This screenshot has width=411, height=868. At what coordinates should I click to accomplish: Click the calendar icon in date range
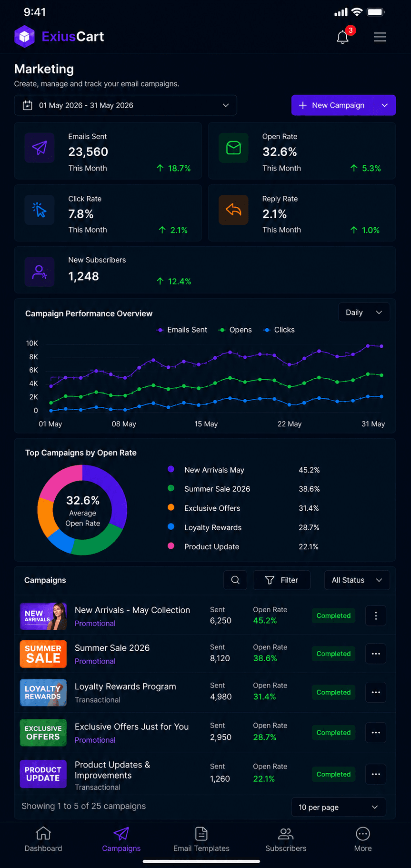coord(28,105)
